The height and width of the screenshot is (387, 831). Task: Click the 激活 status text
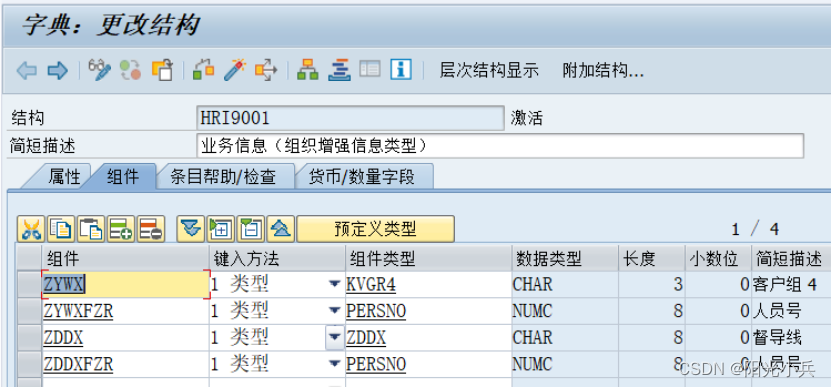[526, 118]
